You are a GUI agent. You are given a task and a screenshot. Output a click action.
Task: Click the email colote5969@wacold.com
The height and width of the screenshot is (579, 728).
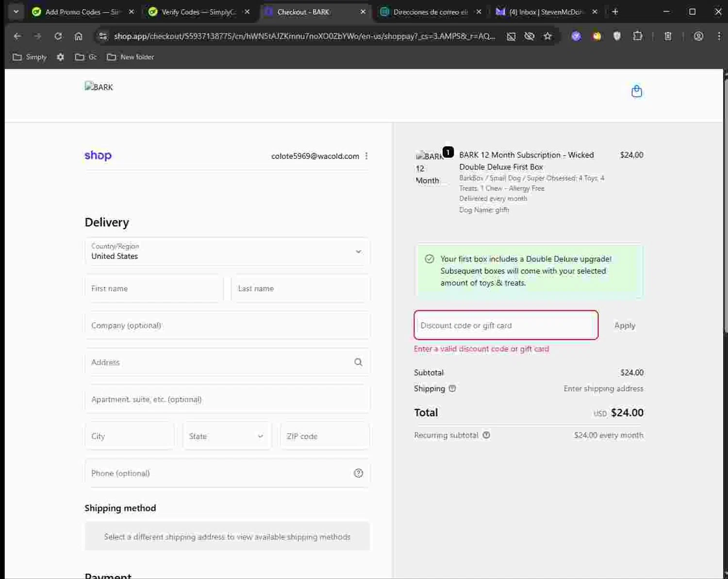click(x=315, y=156)
